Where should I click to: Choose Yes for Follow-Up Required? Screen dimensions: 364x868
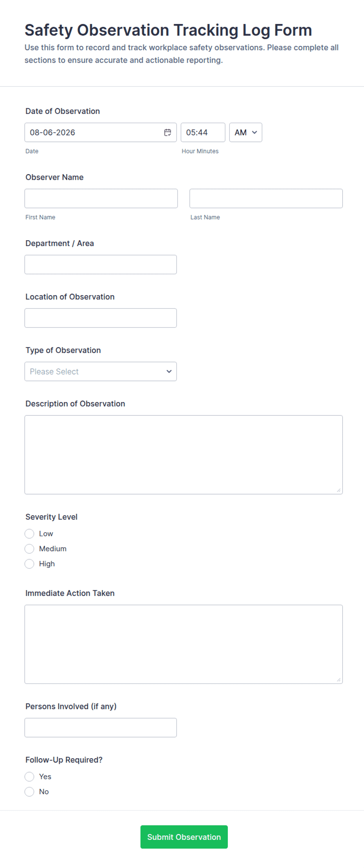(29, 777)
